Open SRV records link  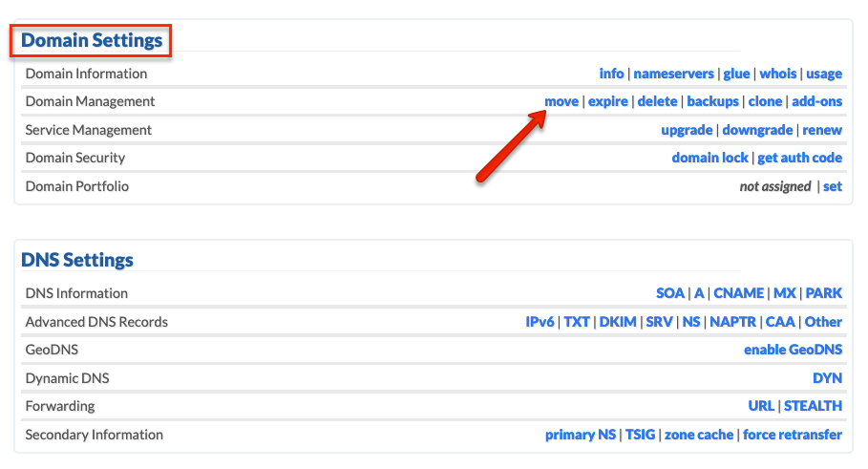click(659, 322)
